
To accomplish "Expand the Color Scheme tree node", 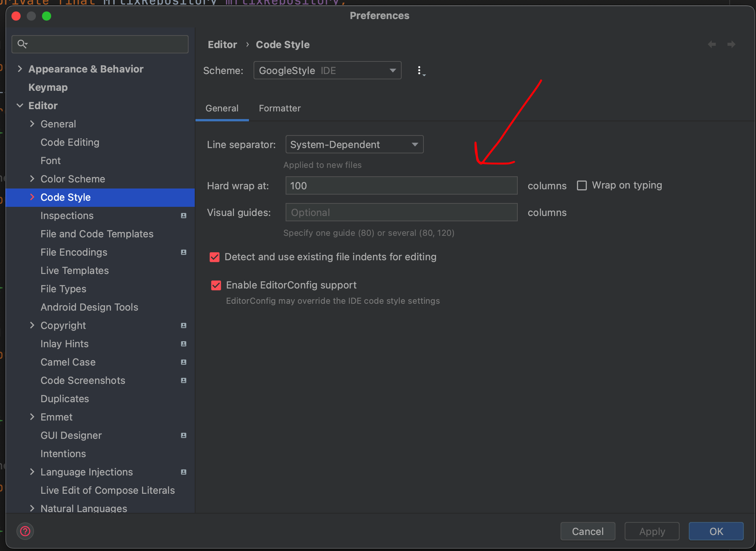I will pyautogui.click(x=32, y=179).
